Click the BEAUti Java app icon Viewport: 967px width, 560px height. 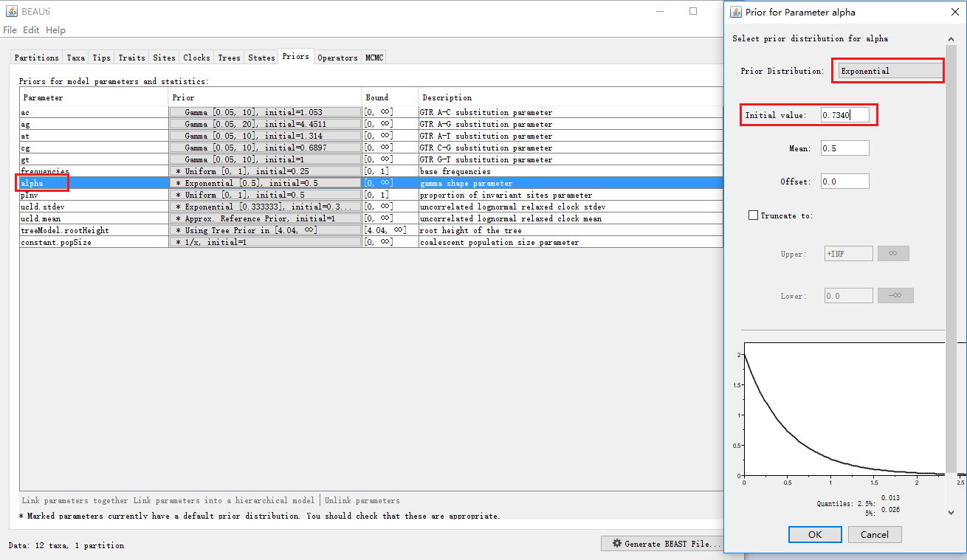click(11, 12)
